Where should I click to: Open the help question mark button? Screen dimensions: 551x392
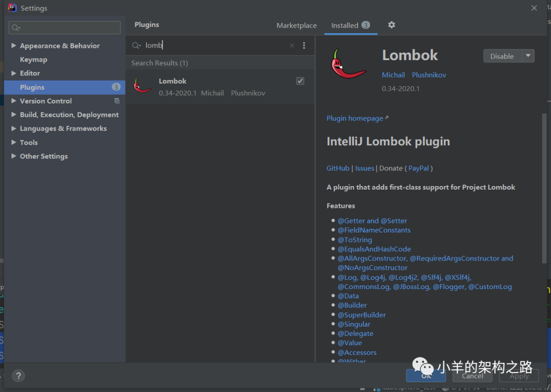pos(18,376)
